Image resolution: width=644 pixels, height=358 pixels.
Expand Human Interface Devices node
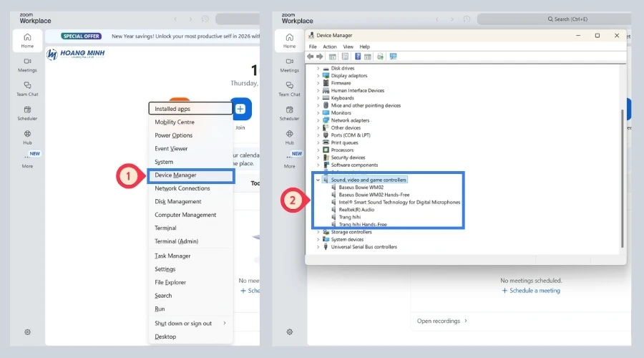click(x=318, y=90)
